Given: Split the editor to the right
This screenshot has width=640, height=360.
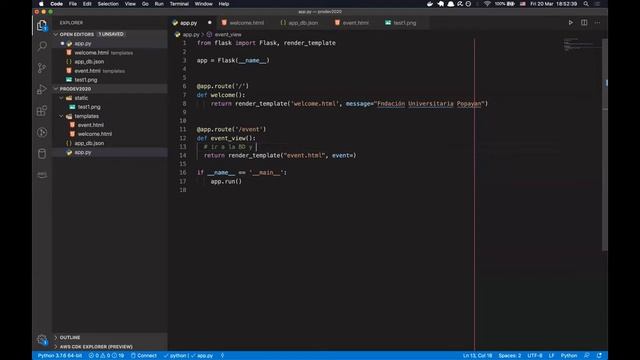Looking at the screenshot, I should click(584, 22).
